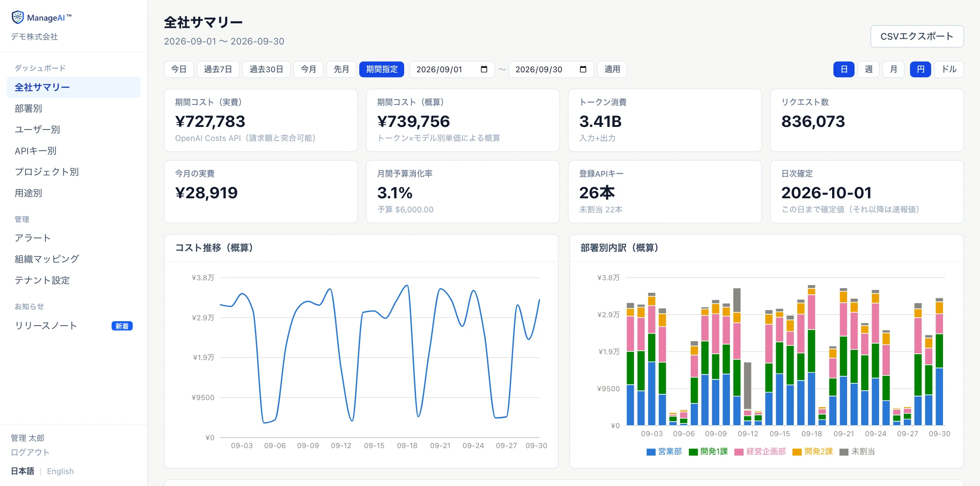Viewport: 980px width, 486px height.
Task: Open 部署別 in the sidebar
Action: [x=74, y=108]
